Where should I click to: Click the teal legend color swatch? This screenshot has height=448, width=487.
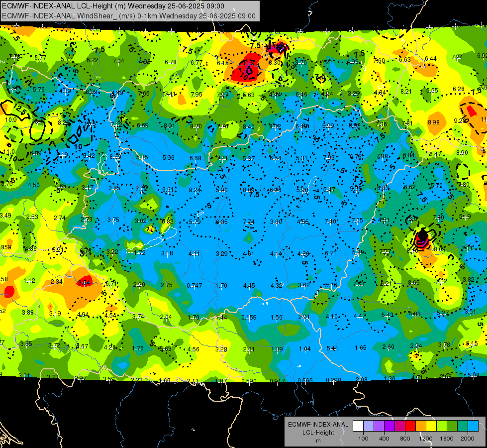(x=463, y=426)
